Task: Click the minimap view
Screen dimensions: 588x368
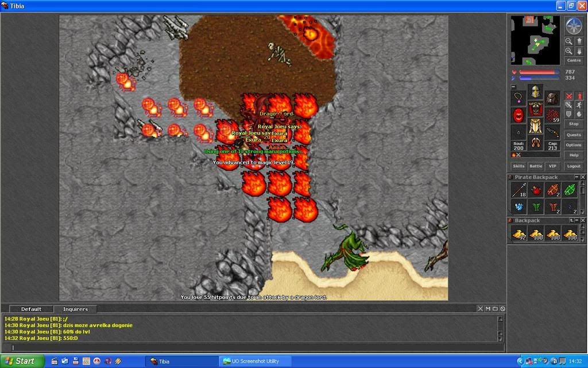Action: pyautogui.click(x=535, y=40)
